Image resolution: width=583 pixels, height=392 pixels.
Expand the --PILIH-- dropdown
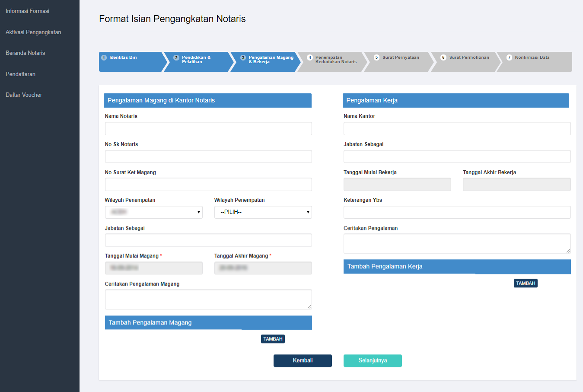[x=263, y=212]
